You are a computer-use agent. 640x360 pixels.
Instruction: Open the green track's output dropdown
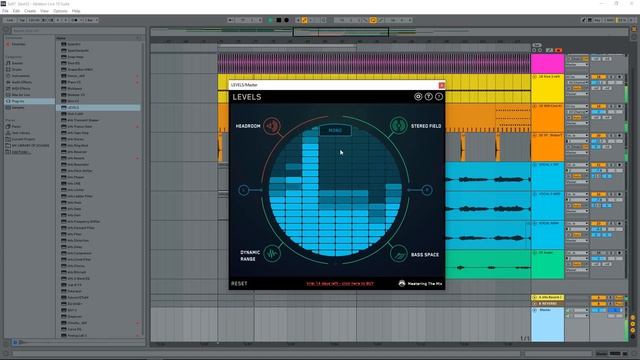coord(577,270)
